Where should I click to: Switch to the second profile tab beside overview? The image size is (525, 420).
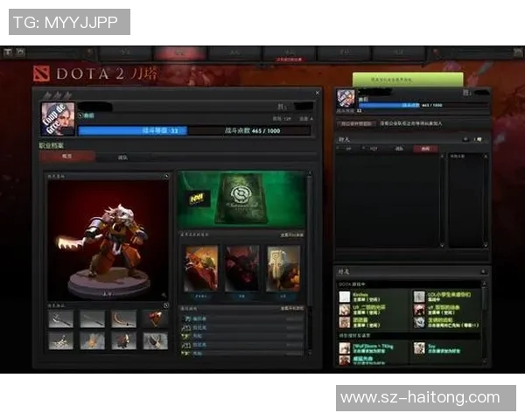pos(122,157)
